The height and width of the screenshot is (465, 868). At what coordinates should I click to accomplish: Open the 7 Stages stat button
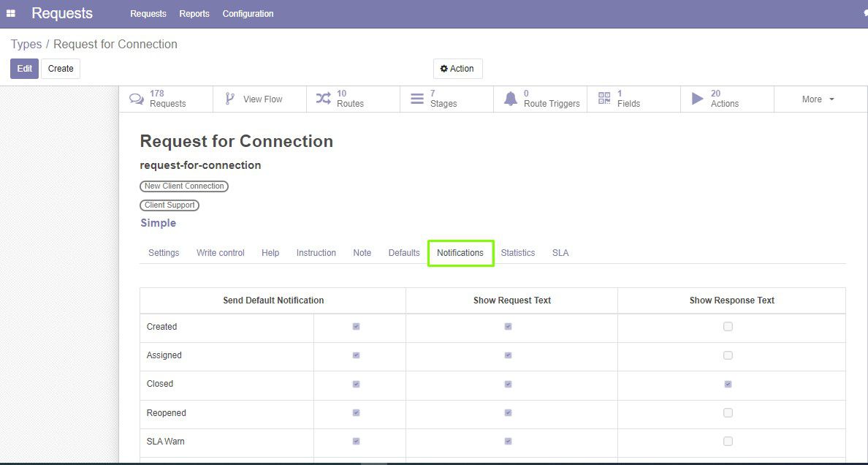446,99
